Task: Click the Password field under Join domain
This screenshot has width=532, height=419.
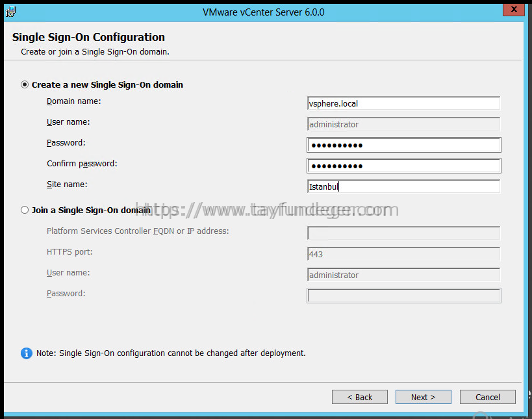Action: [404, 296]
